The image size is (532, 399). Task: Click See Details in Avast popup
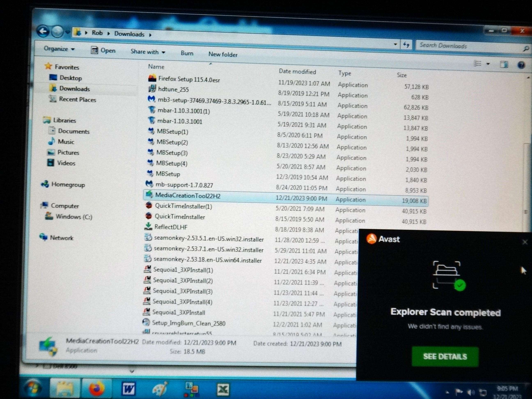(445, 357)
